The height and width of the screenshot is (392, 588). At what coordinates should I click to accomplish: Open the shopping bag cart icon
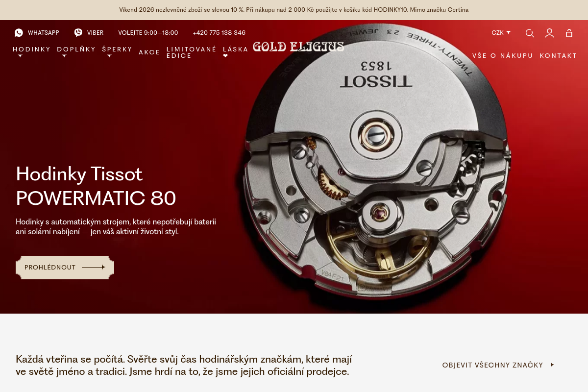(569, 33)
